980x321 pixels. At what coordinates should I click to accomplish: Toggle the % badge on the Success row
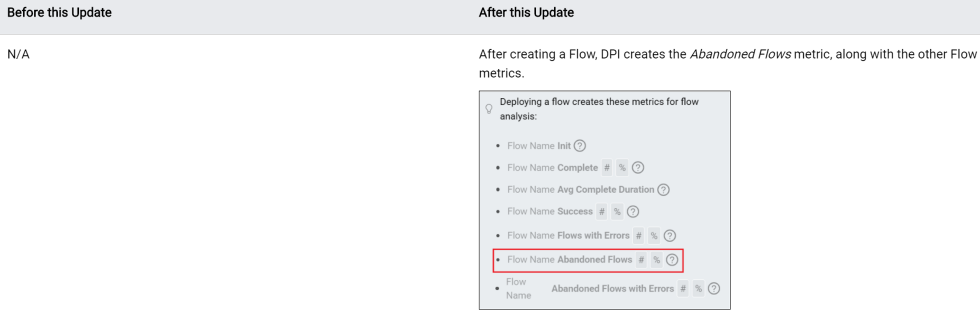(617, 212)
